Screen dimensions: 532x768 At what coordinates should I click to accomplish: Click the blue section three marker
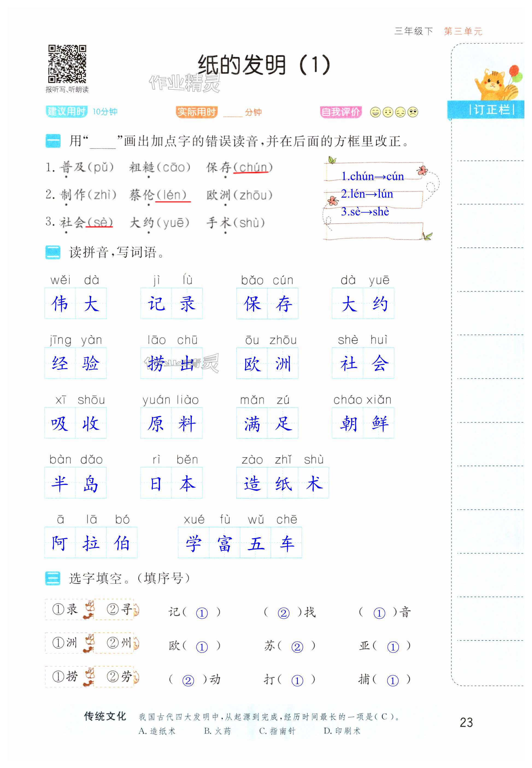click(53, 578)
